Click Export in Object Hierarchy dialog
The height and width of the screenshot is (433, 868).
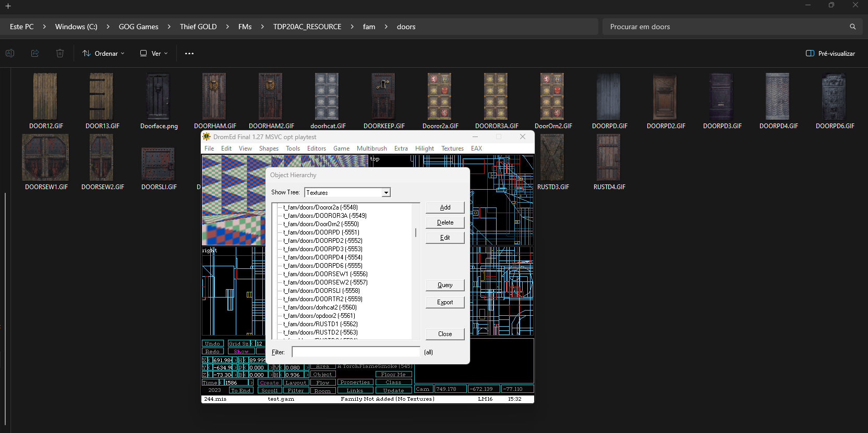coord(445,302)
